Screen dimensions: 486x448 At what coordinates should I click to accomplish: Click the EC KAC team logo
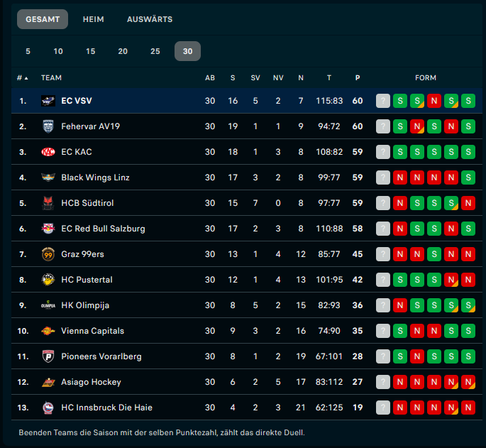48,152
